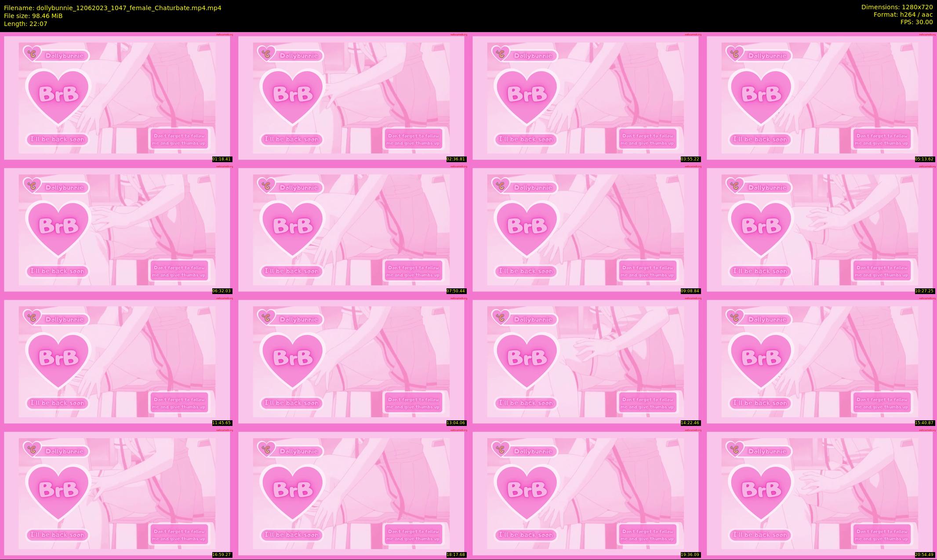Select the 14:22.46 timestamp marker
This screenshot has height=560, width=937.
pyautogui.click(x=690, y=423)
